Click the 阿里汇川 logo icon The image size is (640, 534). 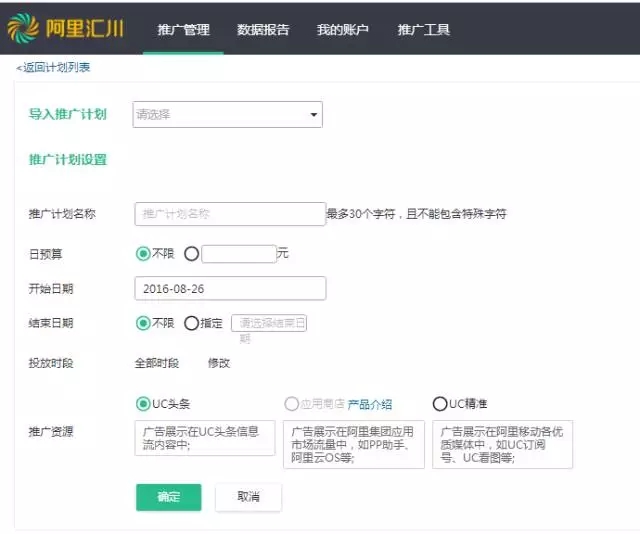[23, 29]
